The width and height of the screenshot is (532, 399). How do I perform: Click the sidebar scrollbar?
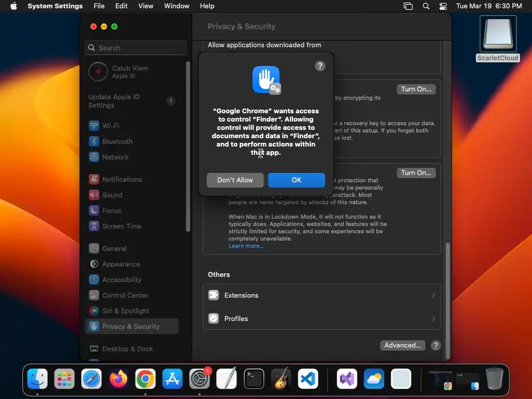pyautogui.click(x=188, y=147)
